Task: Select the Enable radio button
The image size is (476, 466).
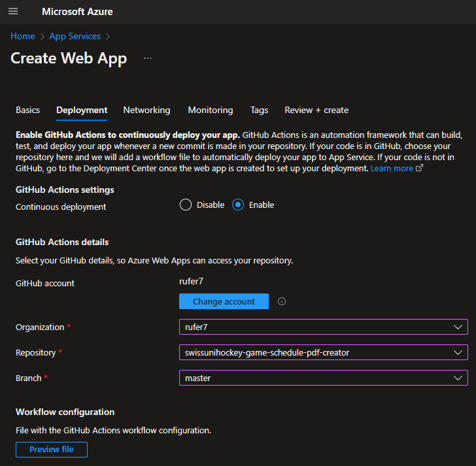Action: point(238,205)
